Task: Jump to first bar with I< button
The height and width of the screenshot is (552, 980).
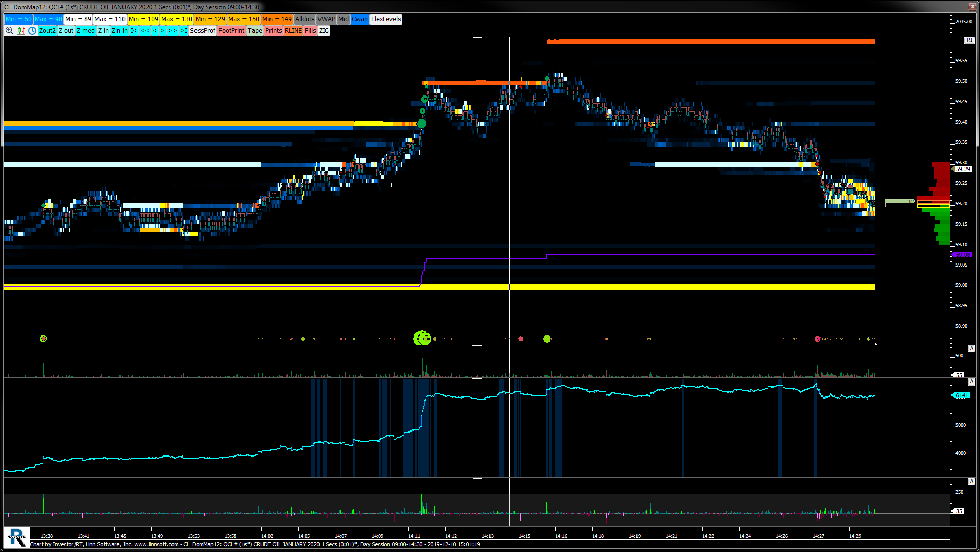Action: coord(133,31)
